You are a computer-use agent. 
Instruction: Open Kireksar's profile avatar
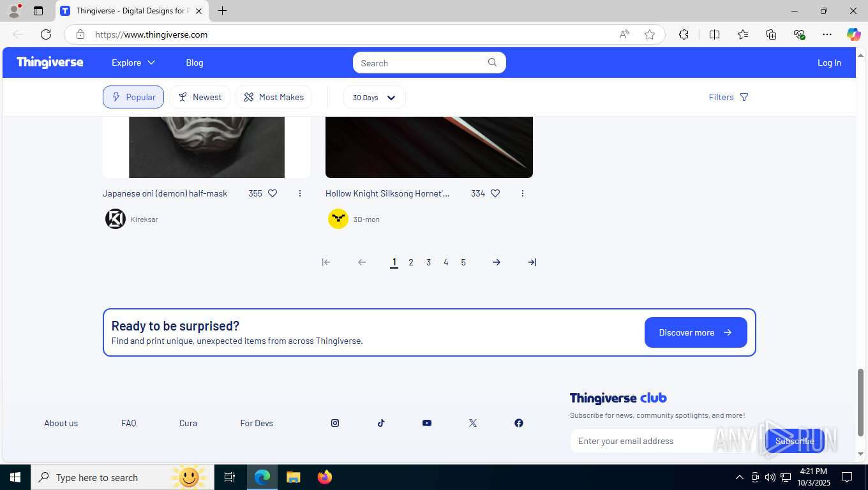[x=116, y=219]
